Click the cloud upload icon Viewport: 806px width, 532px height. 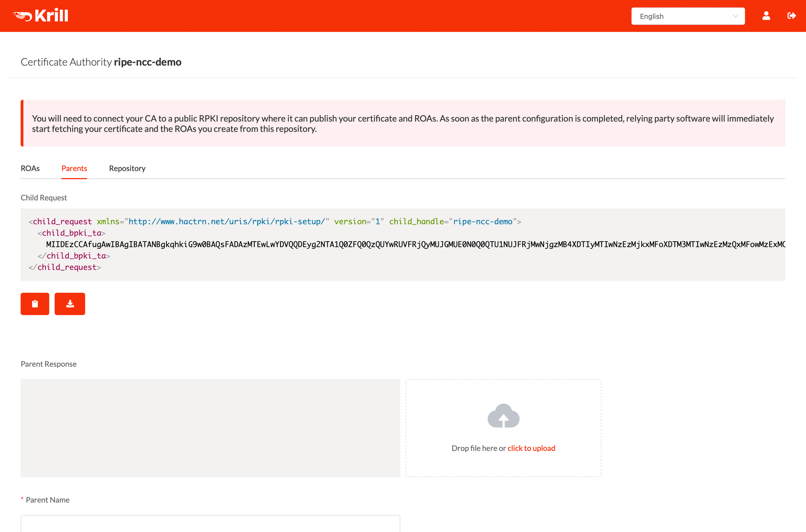pos(503,416)
